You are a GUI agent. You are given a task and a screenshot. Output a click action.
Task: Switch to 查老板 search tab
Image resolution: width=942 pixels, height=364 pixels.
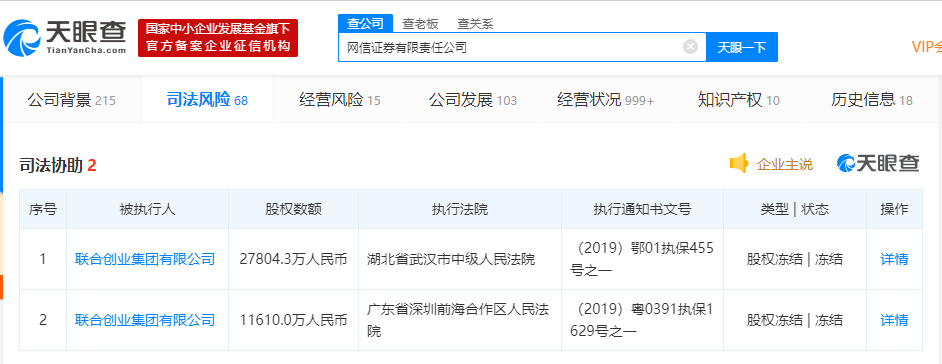click(421, 24)
